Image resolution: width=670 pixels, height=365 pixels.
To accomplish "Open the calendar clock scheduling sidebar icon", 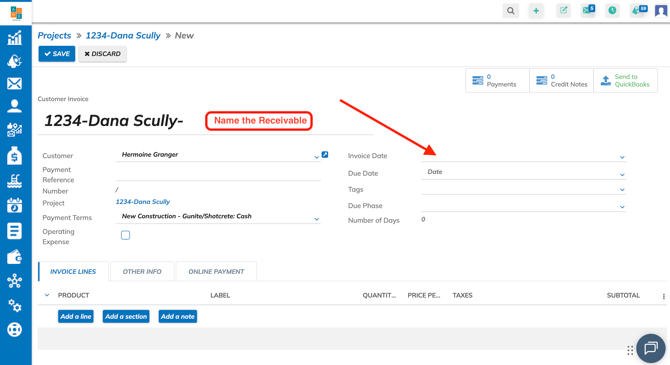I will point(15,206).
